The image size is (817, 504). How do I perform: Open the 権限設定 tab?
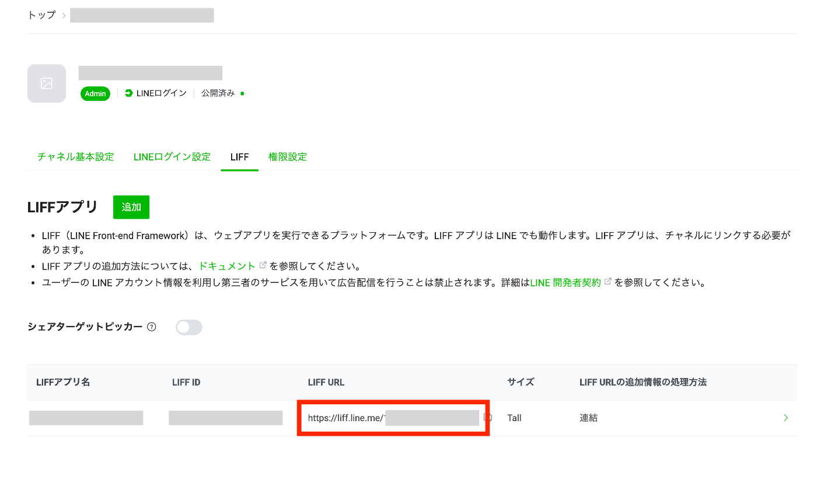pyautogui.click(x=288, y=156)
